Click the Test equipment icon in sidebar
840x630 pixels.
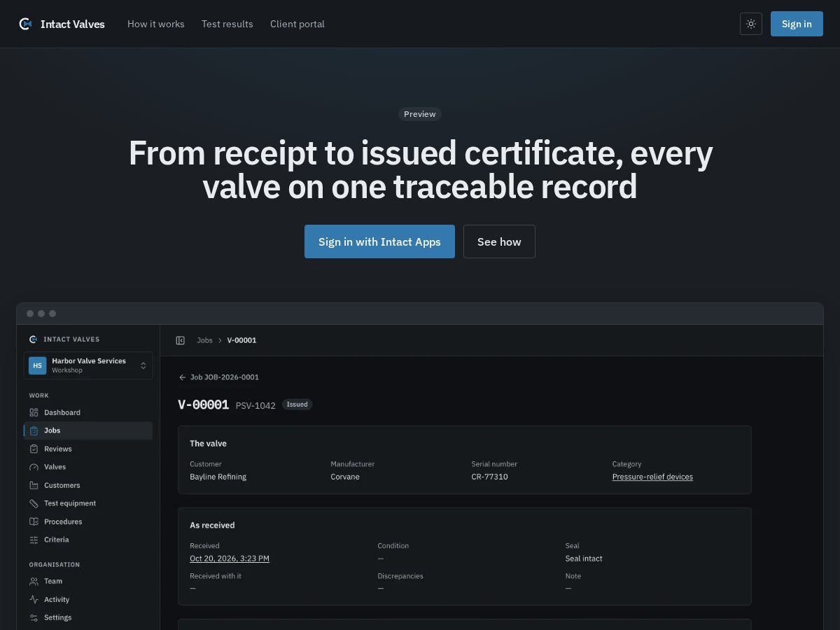(34, 503)
